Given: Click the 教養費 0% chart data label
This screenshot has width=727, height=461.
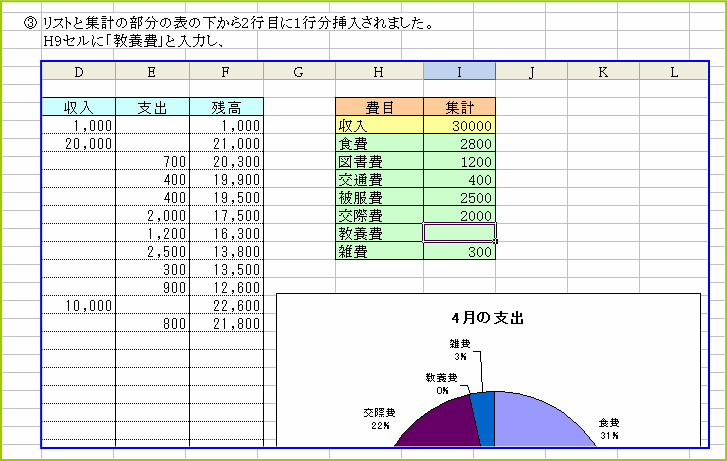Looking at the screenshot, I should [442, 384].
